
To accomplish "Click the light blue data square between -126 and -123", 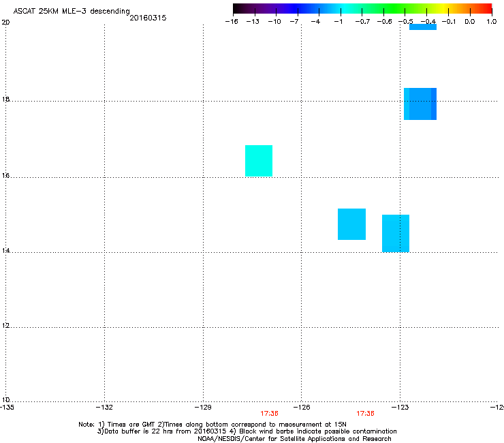I will tap(351, 224).
